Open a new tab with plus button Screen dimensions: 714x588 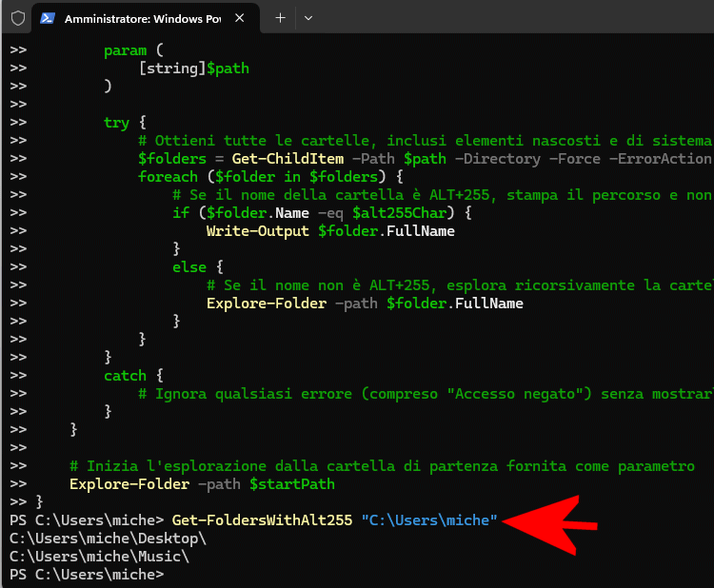pyautogui.click(x=280, y=18)
